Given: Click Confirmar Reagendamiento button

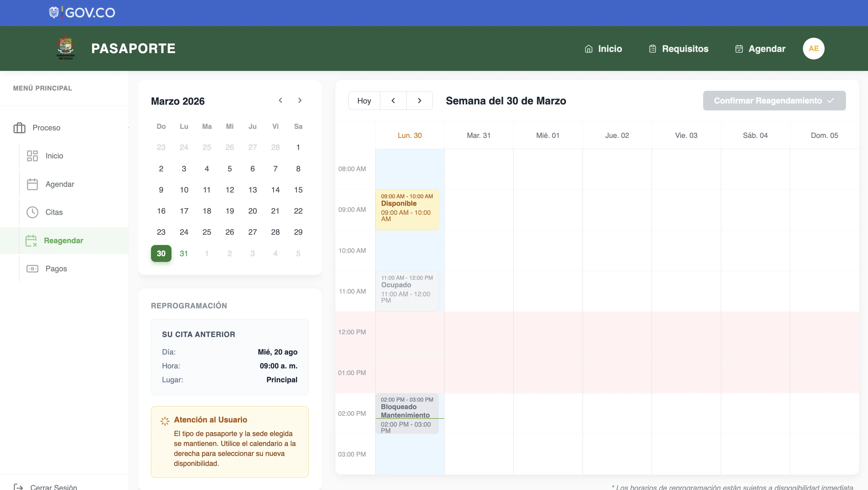Looking at the screenshot, I should point(774,100).
